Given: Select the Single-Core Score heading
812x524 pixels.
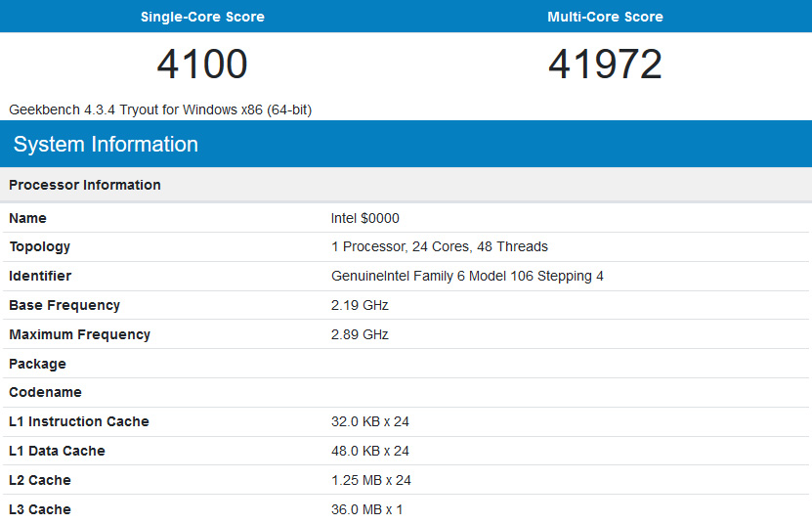Looking at the screenshot, I should [x=202, y=17].
